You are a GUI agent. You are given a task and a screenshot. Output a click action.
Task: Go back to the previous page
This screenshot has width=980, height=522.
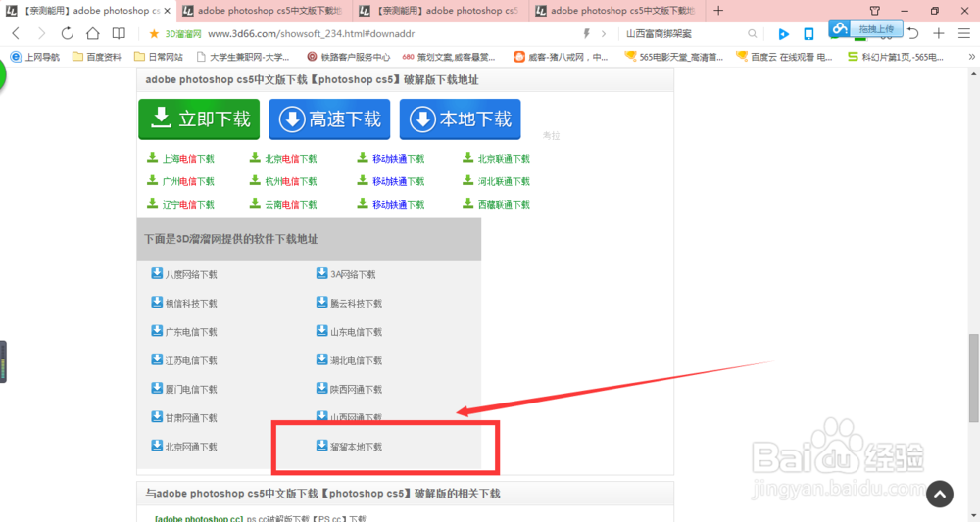[x=17, y=33]
